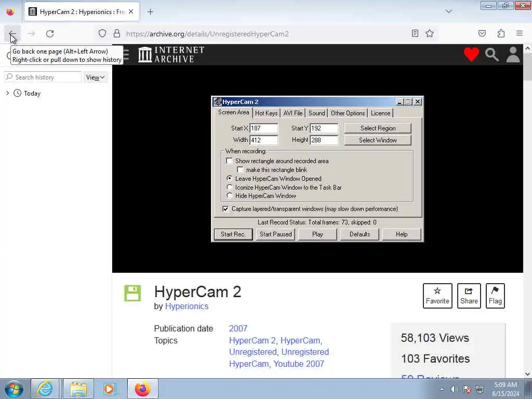This screenshot has height=399, width=532.
Task: Click the padlock site security icon
Action: coord(117,34)
